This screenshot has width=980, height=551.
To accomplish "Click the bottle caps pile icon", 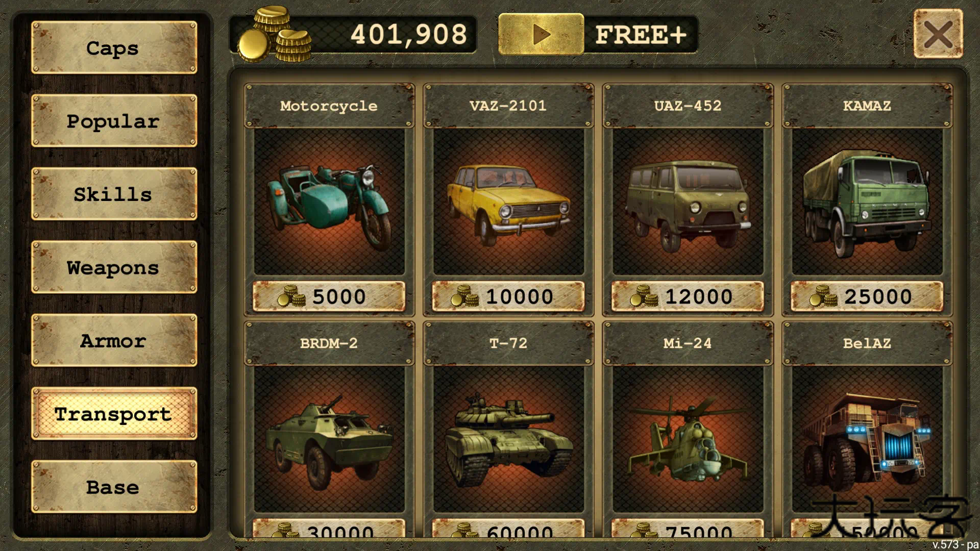I will pyautogui.click(x=275, y=34).
